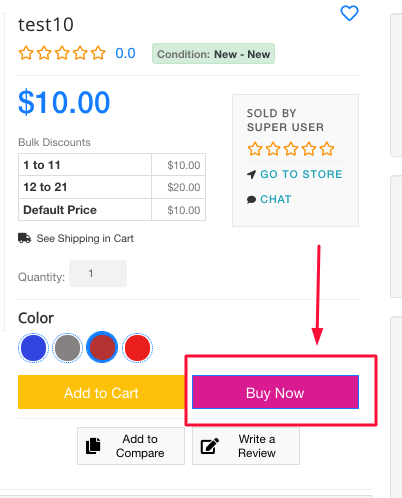Click the Buy Now button
402x498 pixels.
[x=275, y=392]
